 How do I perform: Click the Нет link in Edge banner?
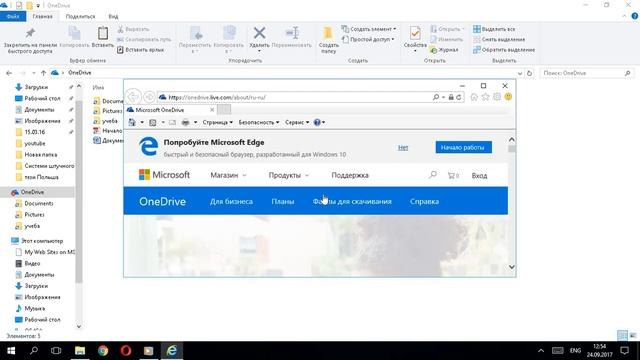pos(403,147)
